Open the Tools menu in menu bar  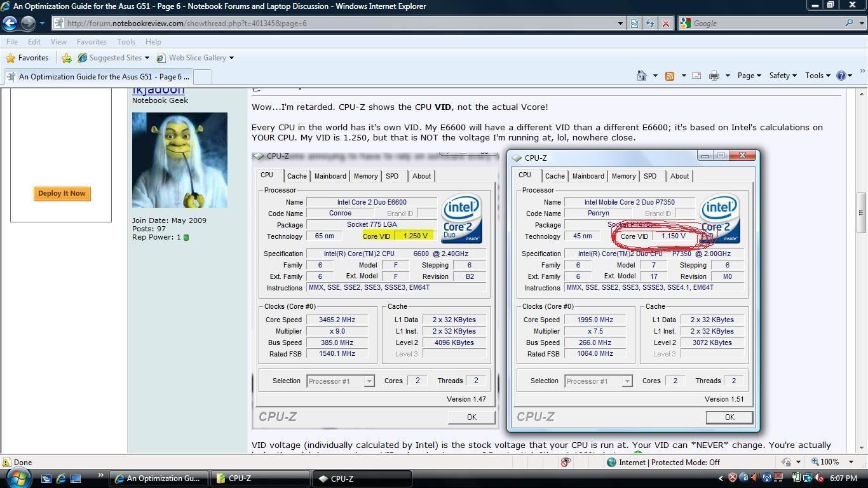(126, 42)
